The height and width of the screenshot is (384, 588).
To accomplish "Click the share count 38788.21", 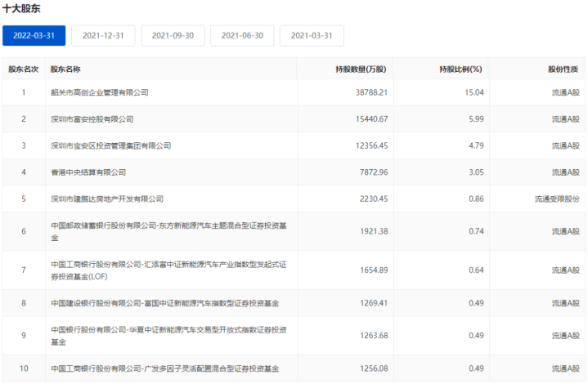I will point(371,92).
